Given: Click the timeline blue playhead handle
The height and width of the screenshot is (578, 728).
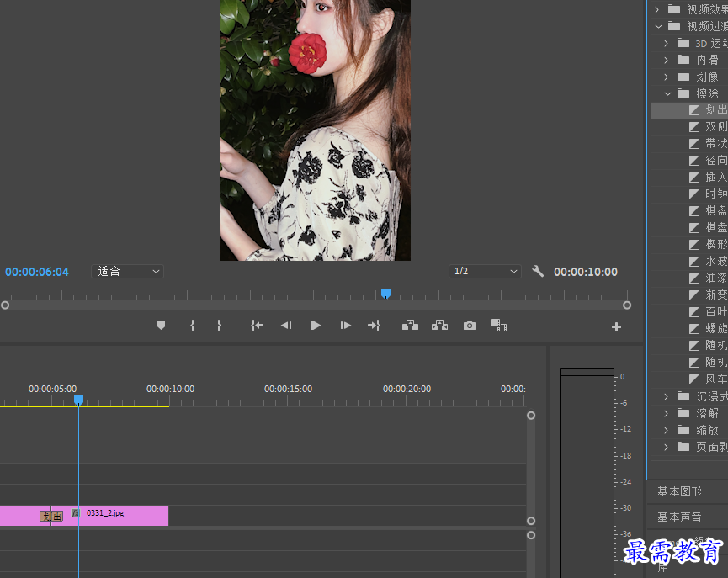Looking at the screenshot, I should tap(78, 400).
